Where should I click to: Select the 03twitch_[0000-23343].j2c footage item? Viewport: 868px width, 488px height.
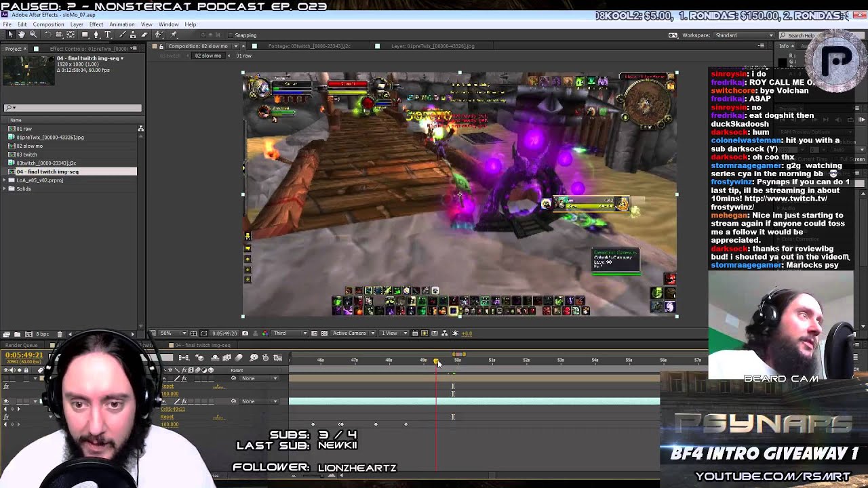46,163
